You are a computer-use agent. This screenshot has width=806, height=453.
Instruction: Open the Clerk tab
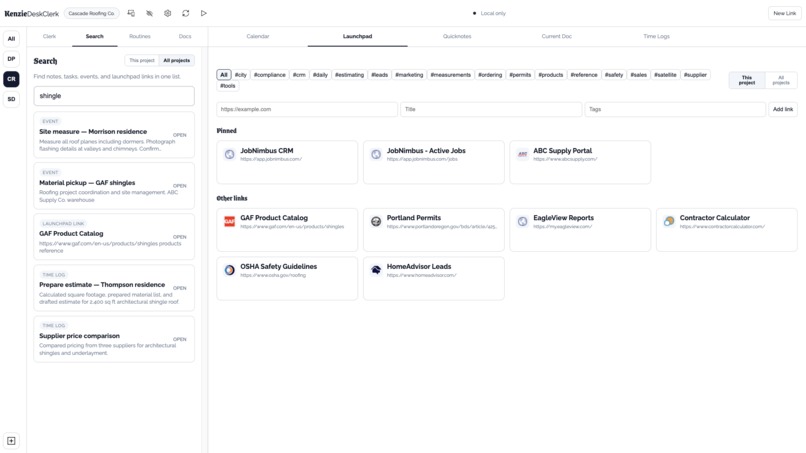(49, 37)
